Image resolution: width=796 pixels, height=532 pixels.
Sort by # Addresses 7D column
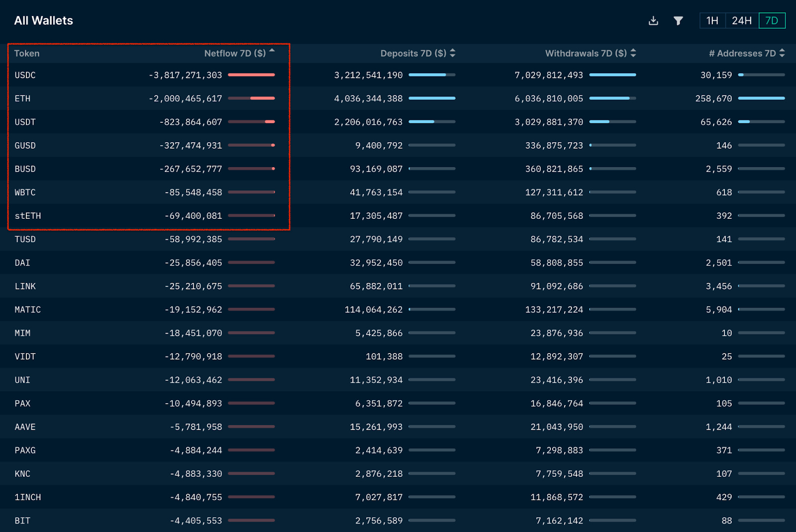click(747, 53)
